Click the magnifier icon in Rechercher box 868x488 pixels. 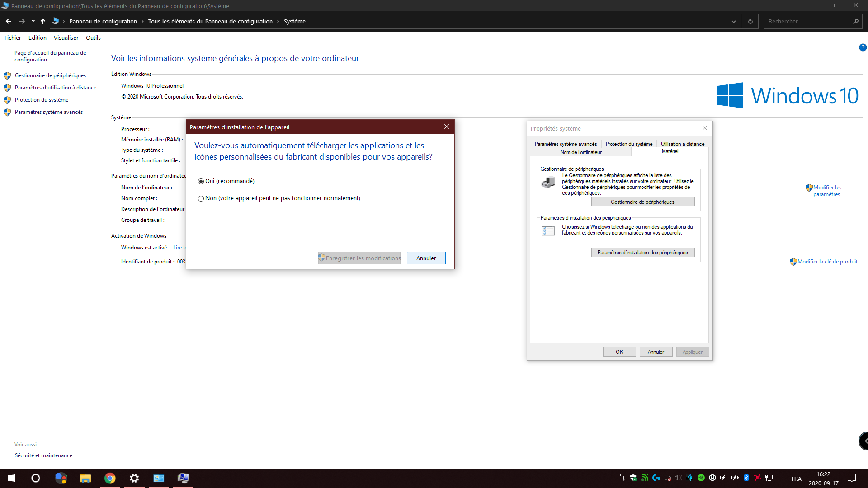point(856,21)
